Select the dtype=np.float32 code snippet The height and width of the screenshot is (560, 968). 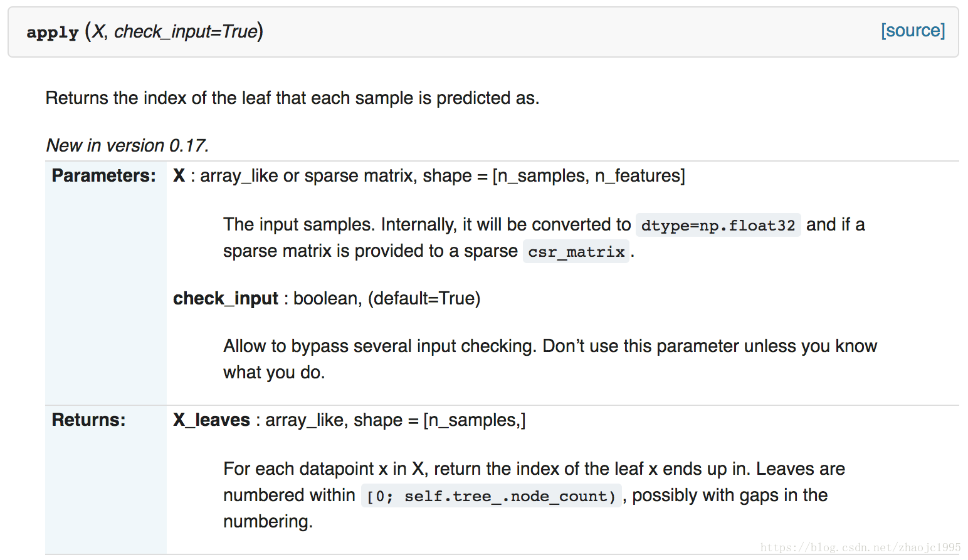point(718,225)
